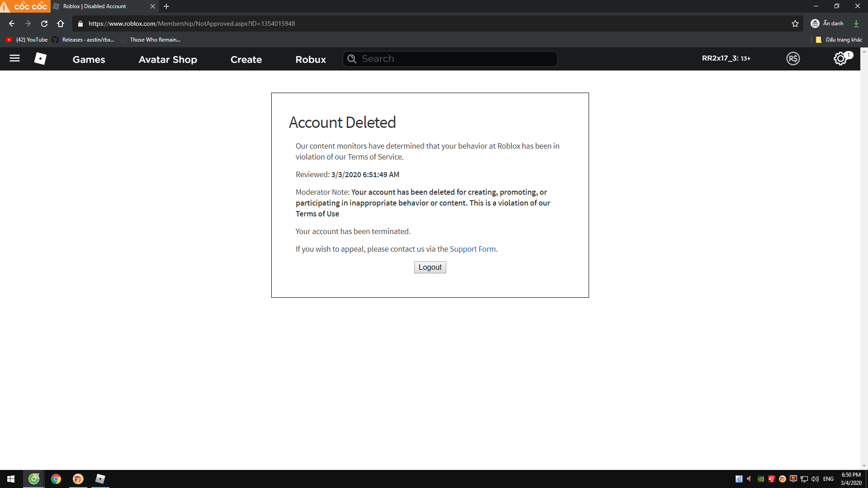Open the settings gear icon
The height and width of the screenshot is (488, 868).
[840, 59]
